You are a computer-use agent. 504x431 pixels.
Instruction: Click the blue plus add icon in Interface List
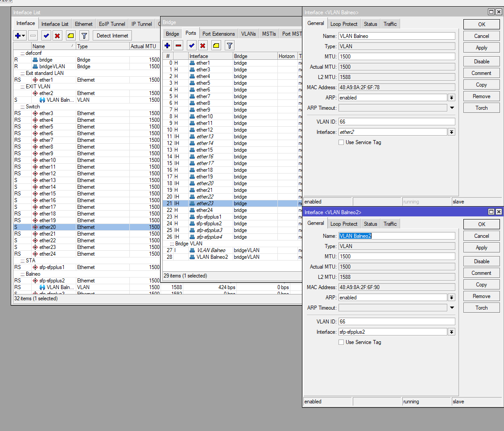click(x=18, y=36)
